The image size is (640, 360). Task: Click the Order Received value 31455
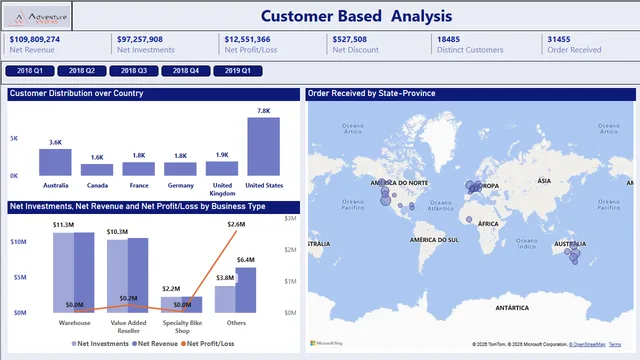coord(558,39)
